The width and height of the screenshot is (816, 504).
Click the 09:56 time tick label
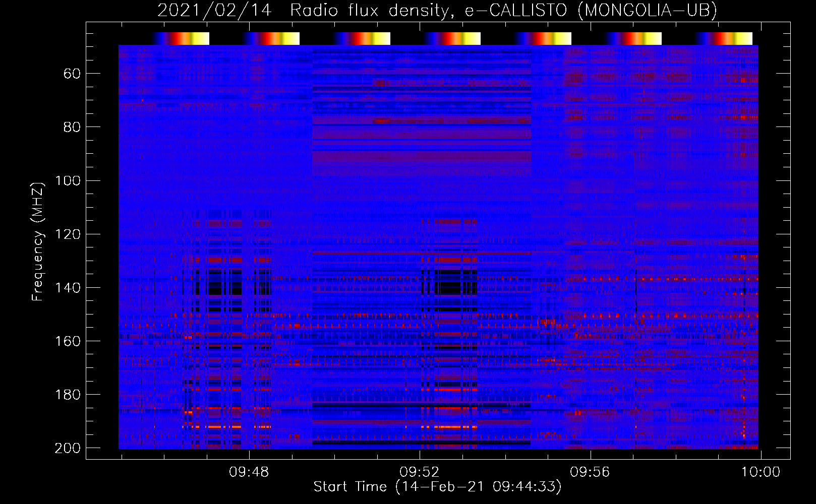coord(590,472)
